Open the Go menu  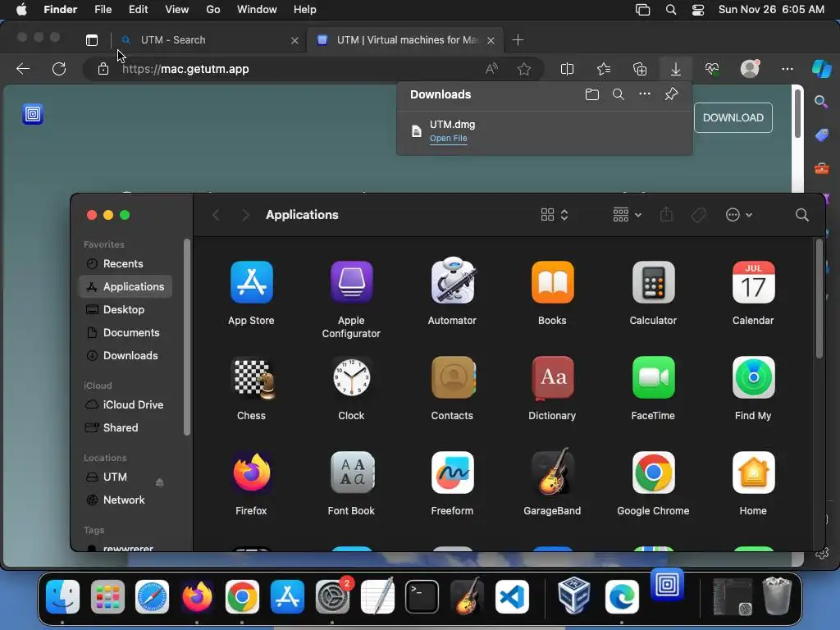point(213,10)
